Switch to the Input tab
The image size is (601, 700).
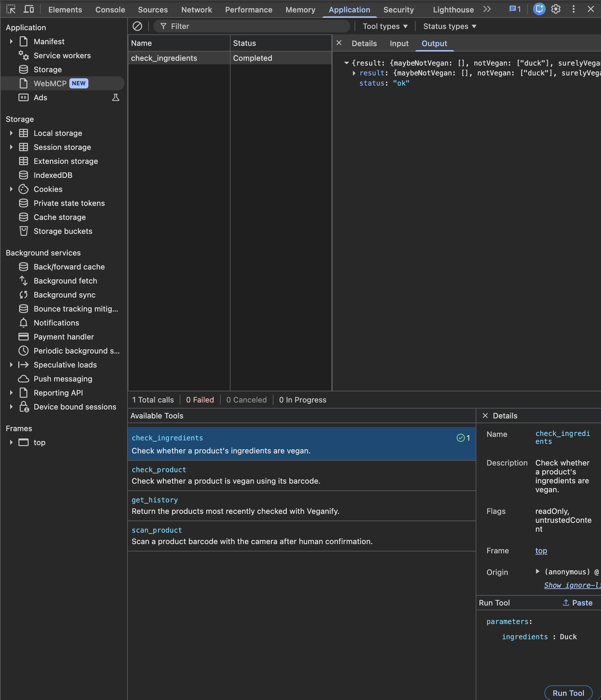coord(399,43)
